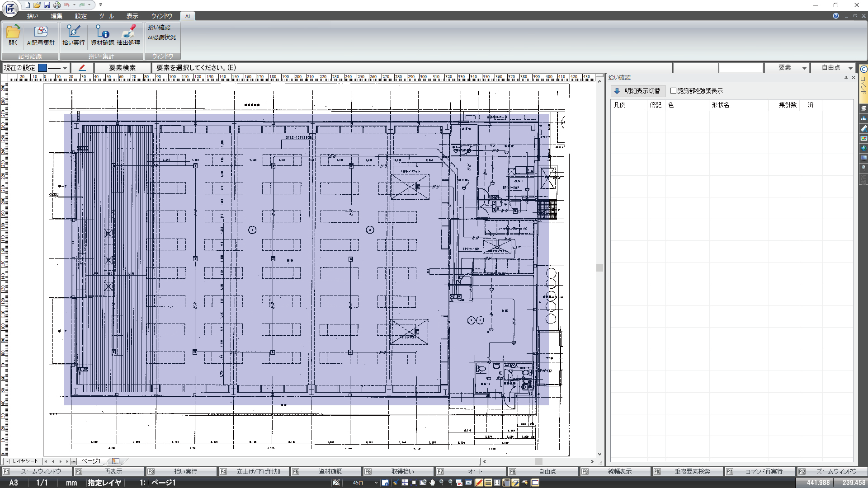The image size is (868, 488).
Task: Open the 現在の設定 line style dropdown
Action: tap(65, 68)
